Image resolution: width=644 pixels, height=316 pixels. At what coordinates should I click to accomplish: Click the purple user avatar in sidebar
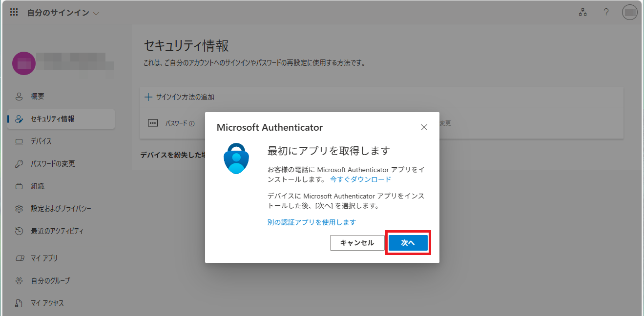pyautogui.click(x=23, y=63)
